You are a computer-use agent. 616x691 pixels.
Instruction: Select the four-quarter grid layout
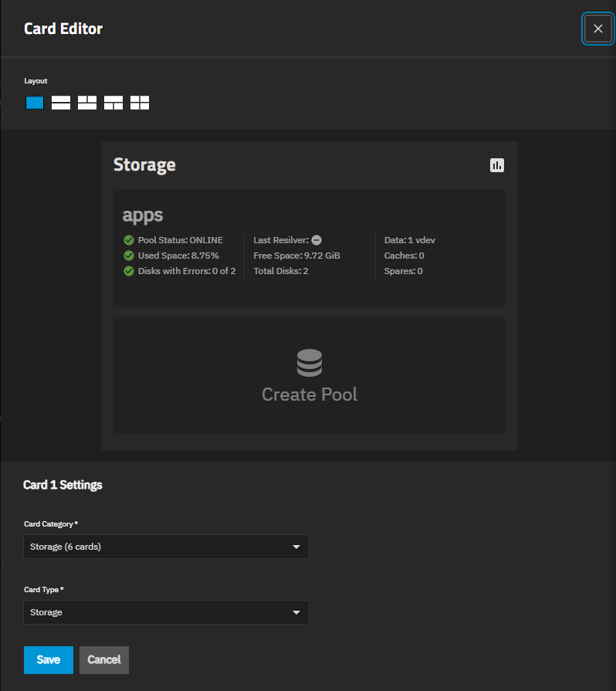(140, 103)
